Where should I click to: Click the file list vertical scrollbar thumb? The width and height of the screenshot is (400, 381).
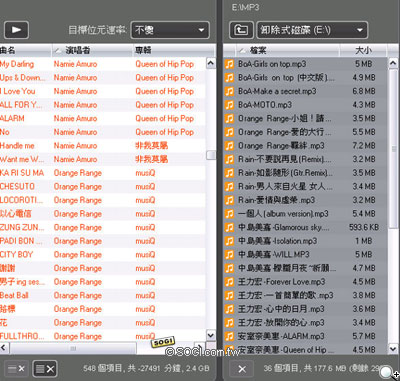393,148
